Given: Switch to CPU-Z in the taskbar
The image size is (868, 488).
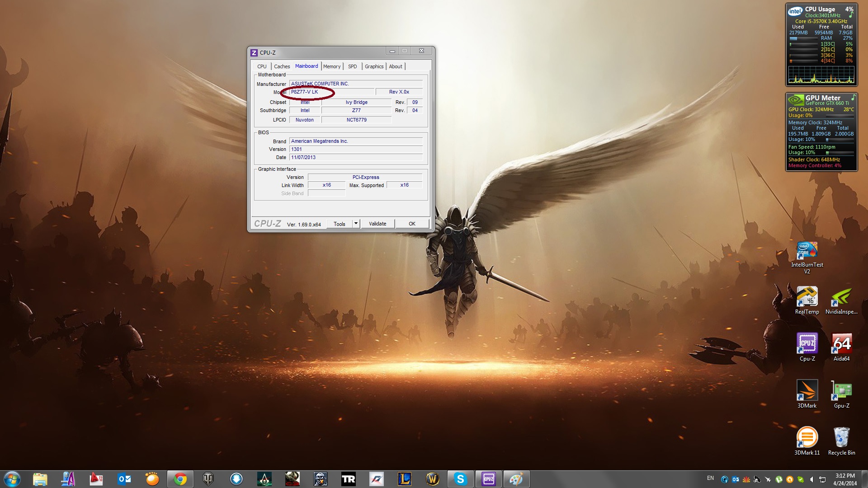Looking at the screenshot, I should pos(488,479).
